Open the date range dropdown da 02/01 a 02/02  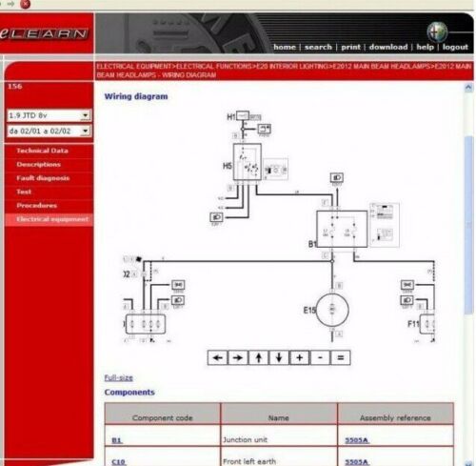[x=50, y=131]
